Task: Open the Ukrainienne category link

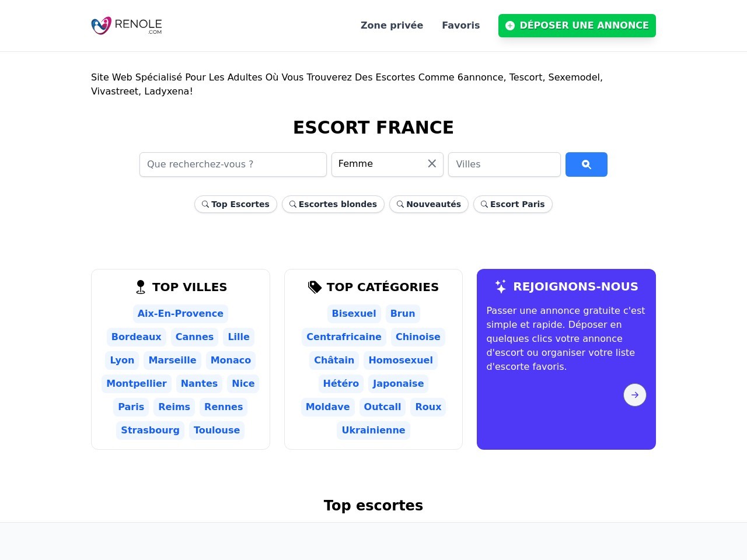Action: 373,430
